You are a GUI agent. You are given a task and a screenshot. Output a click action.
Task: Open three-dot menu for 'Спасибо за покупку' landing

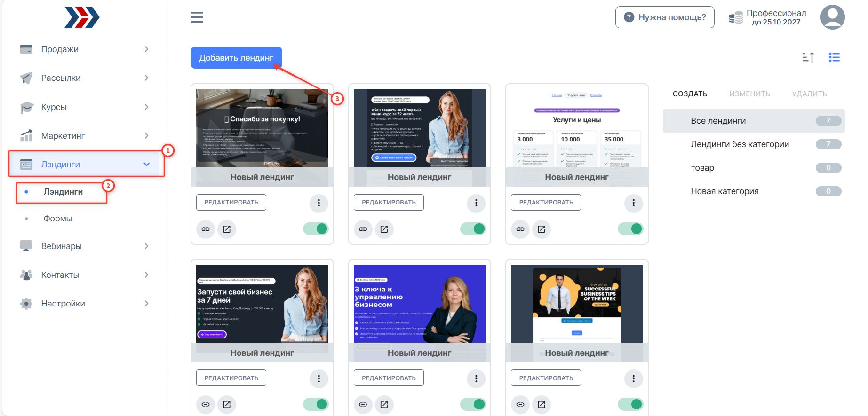pyautogui.click(x=319, y=203)
